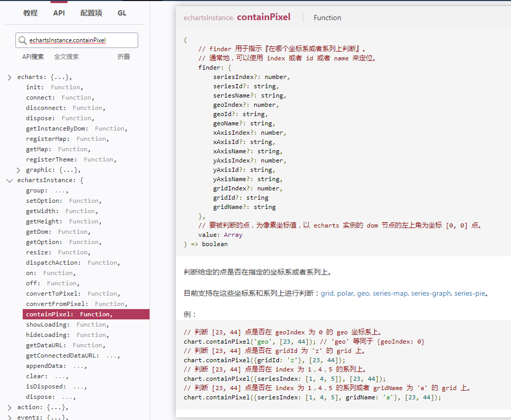Select 全文搜索 search mode
Screen dimensions: 511x420
click(67, 57)
